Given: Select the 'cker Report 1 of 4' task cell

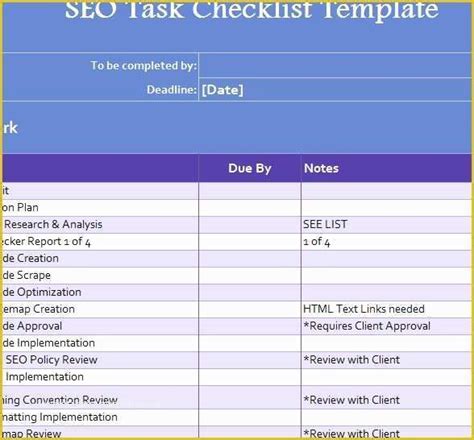Looking at the screenshot, I should 100,242.
